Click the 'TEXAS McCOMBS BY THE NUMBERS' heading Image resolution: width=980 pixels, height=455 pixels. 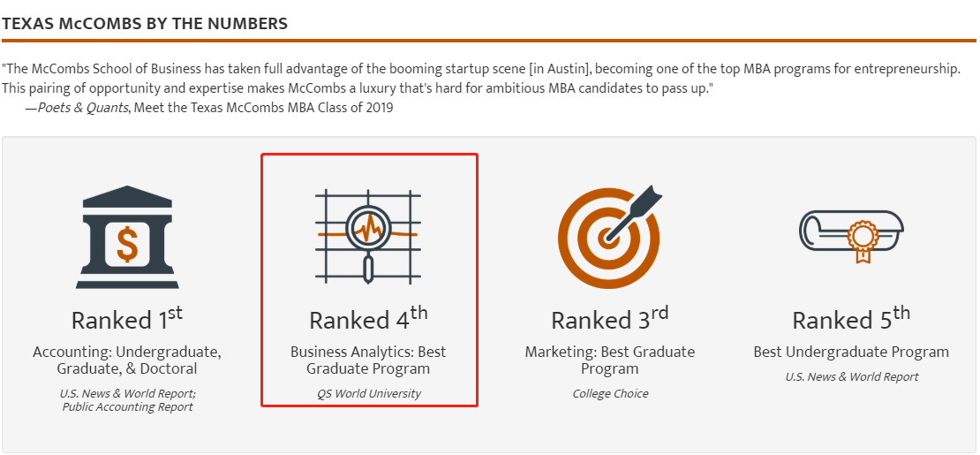pyautogui.click(x=145, y=24)
